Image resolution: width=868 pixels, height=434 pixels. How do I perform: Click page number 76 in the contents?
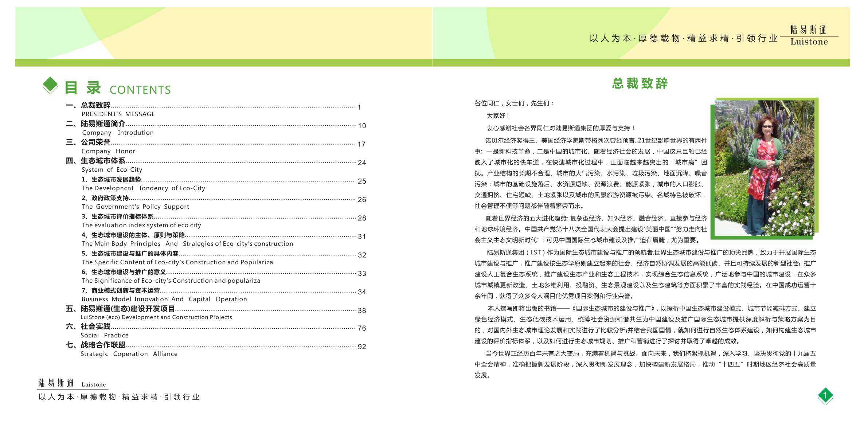[x=362, y=328]
